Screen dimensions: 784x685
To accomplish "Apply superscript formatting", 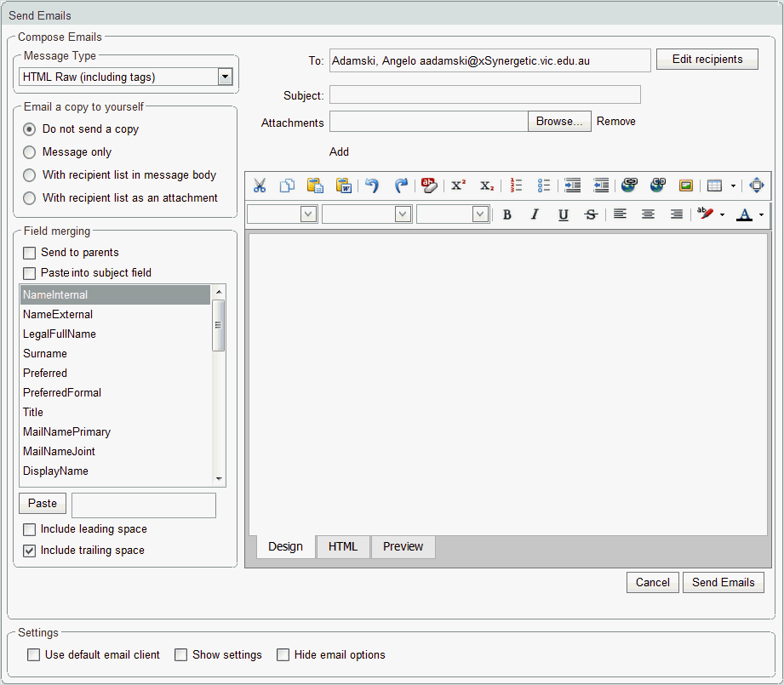I will (458, 186).
